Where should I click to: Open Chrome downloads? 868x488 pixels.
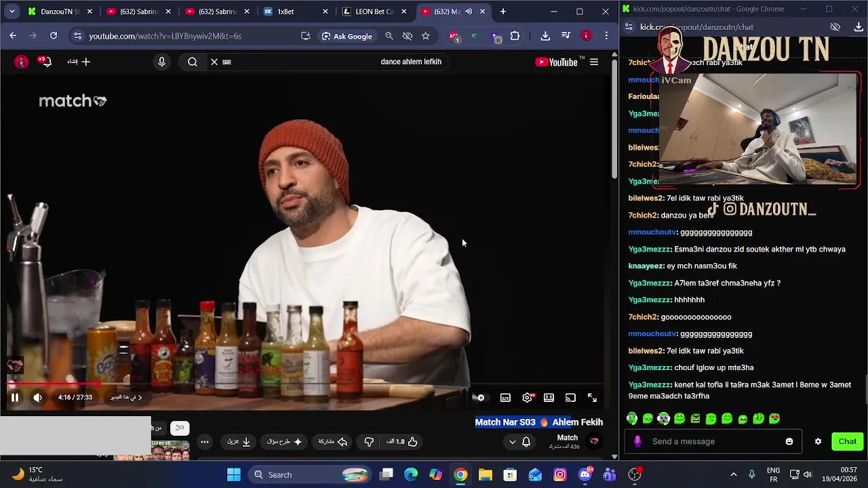pos(545,36)
